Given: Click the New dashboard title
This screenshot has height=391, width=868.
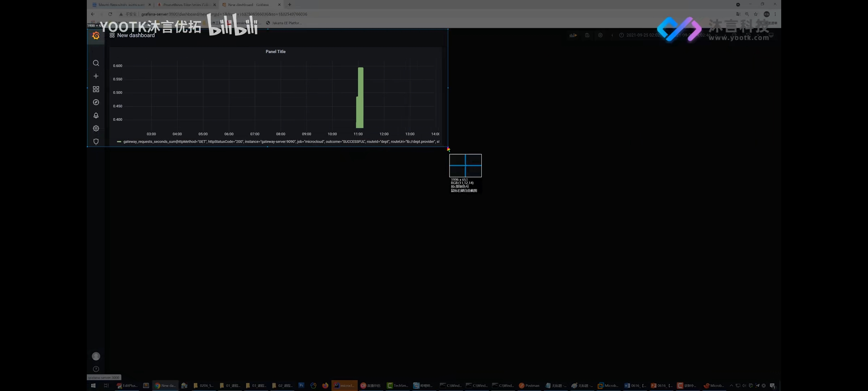Looking at the screenshot, I should [136, 35].
